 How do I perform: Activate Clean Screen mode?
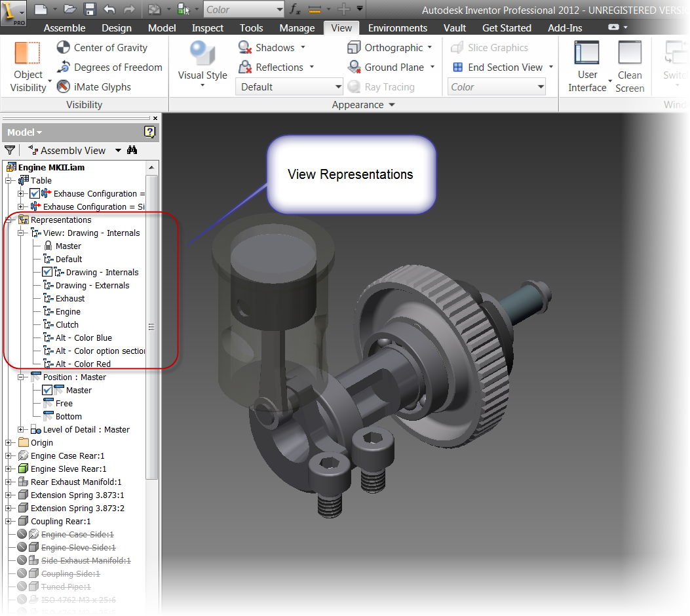pos(630,66)
